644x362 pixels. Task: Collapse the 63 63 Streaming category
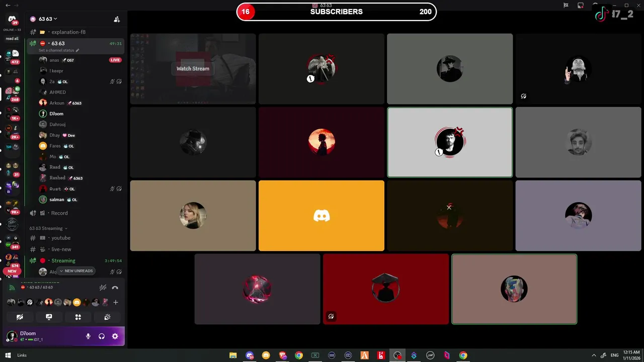pyautogui.click(x=48, y=228)
